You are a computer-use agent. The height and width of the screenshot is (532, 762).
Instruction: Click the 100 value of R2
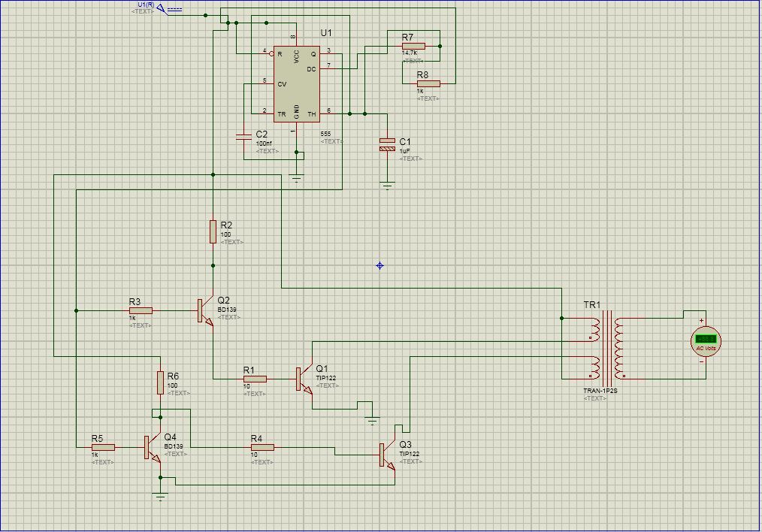(x=225, y=234)
